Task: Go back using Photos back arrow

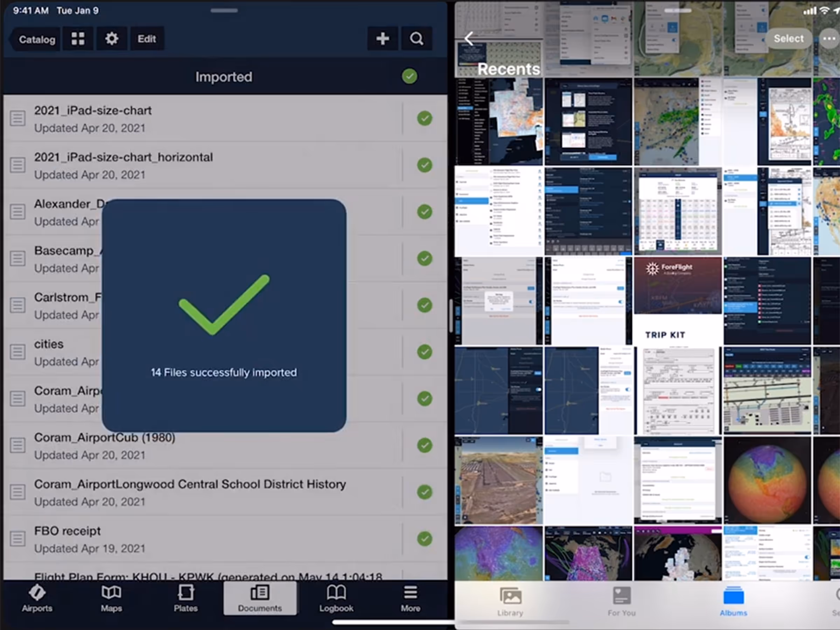Action: (x=469, y=38)
